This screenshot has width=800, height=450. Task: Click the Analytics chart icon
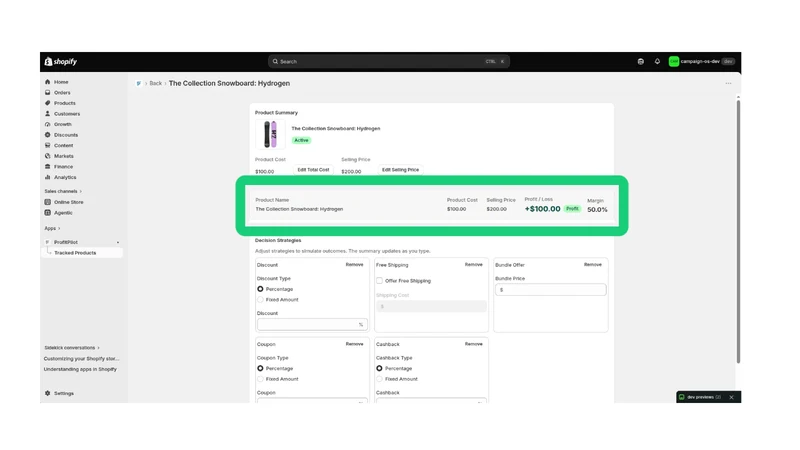pyautogui.click(x=47, y=177)
